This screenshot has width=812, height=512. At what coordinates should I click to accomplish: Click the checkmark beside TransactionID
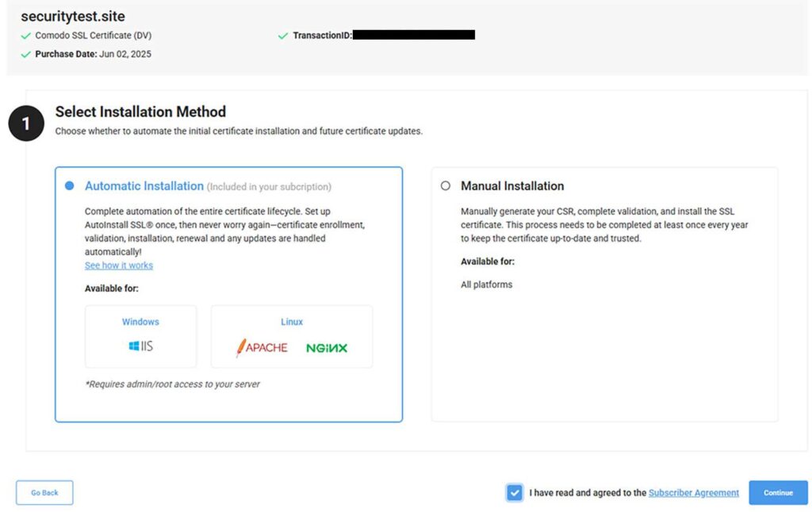click(283, 35)
